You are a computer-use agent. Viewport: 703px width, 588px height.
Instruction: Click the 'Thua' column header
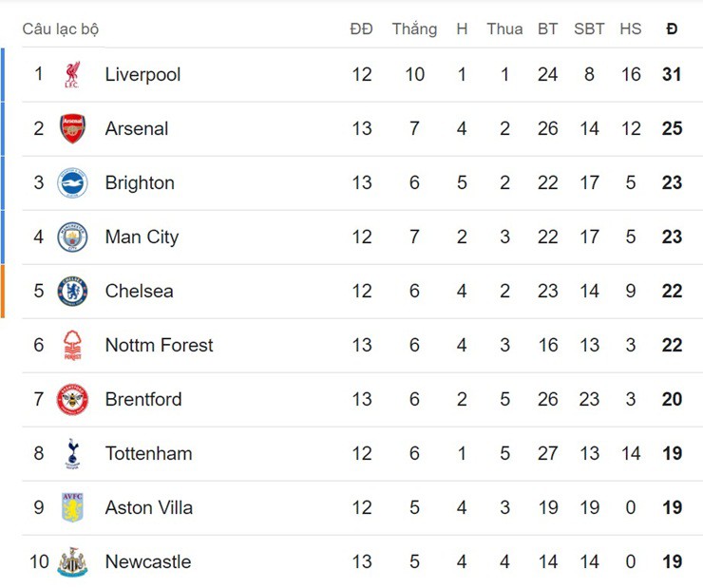[504, 29]
